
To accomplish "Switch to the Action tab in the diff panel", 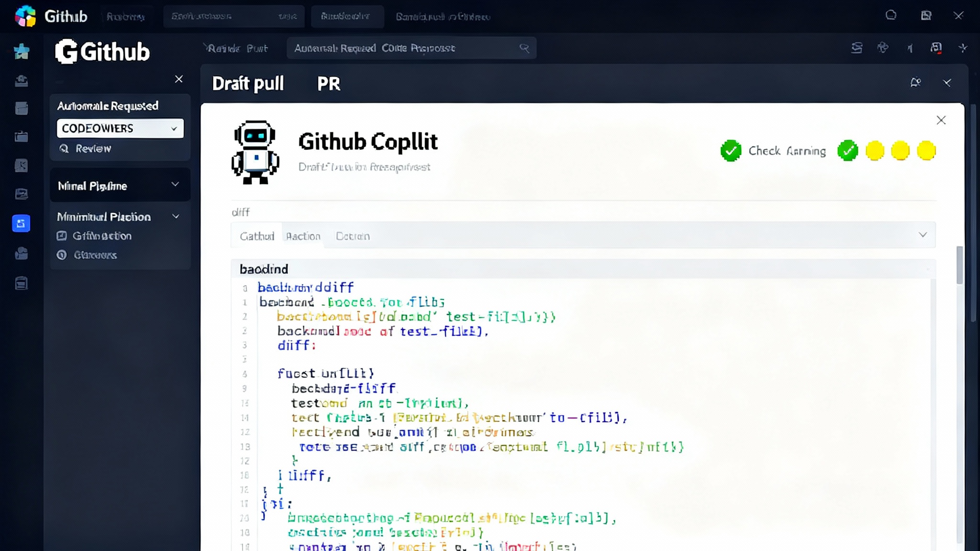I will [303, 236].
